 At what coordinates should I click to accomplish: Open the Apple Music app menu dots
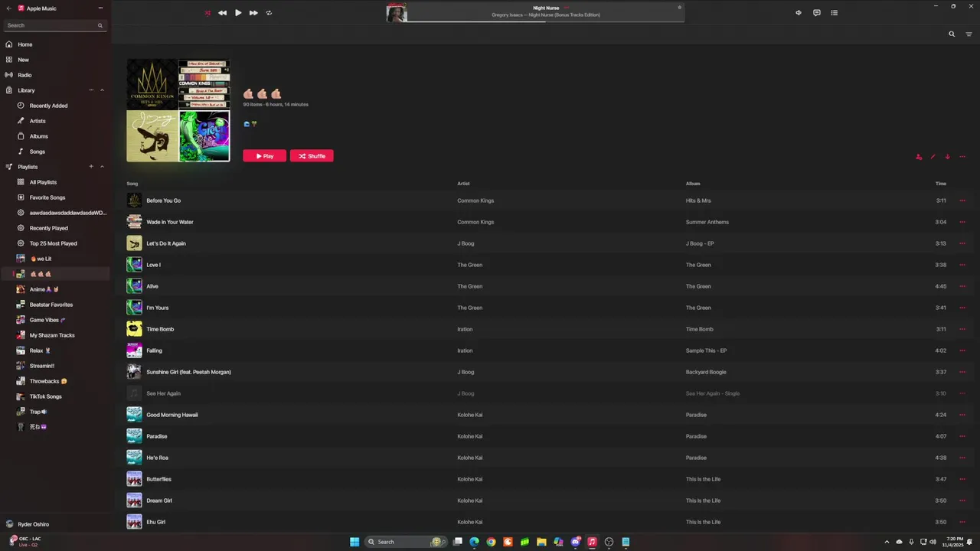pyautogui.click(x=100, y=8)
